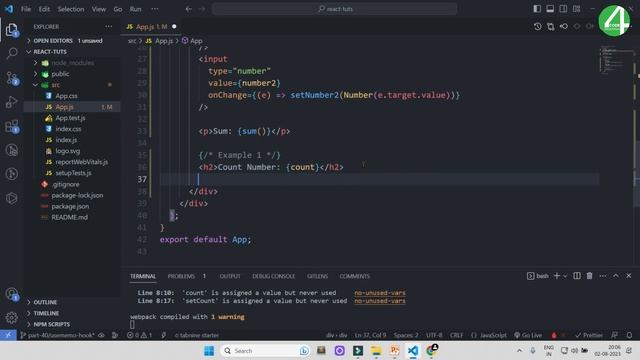Open App.test.js in the explorer
Image resolution: width=640 pixels, height=360 pixels.
point(70,118)
